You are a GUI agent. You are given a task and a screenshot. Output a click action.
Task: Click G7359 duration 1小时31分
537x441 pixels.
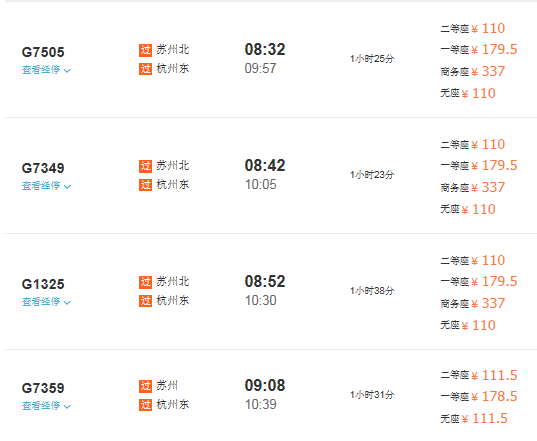point(372,395)
